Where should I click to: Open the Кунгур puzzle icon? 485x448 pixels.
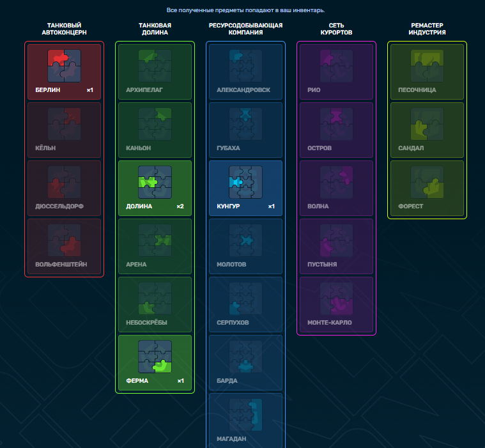(x=245, y=182)
